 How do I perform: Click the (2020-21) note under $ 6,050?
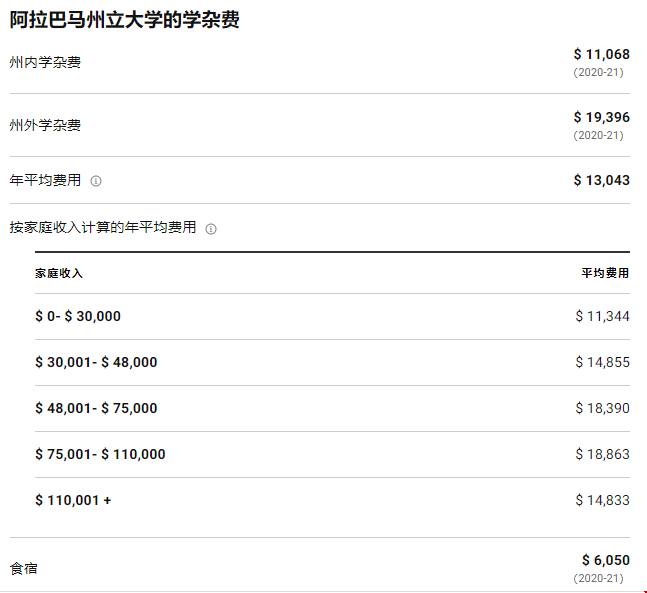598,579
